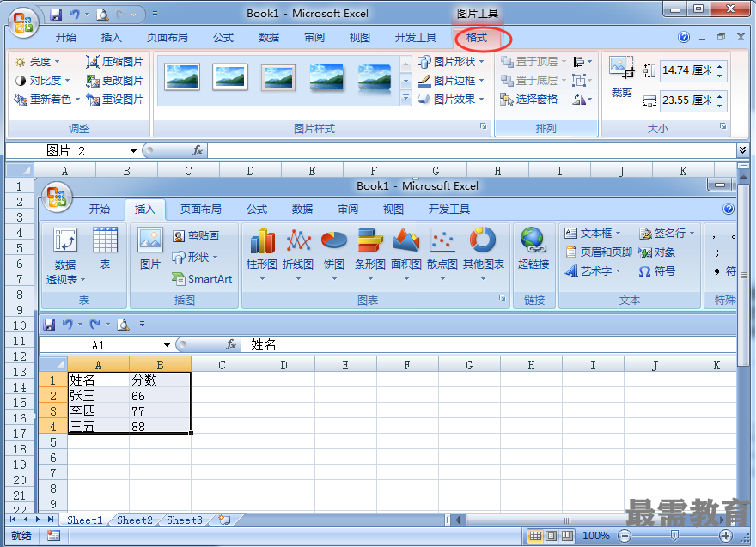The width and height of the screenshot is (756, 547).
Task: Click the Office button in outer window
Action: click(x=22, y=22)
